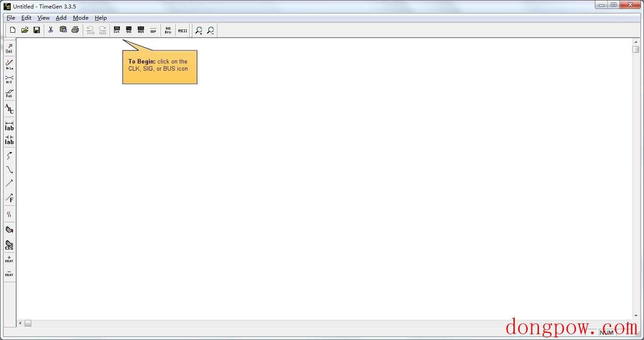This screenshot has width=644, height=340.
Task: Print the diagram using the printer icon
Action: 75,30
